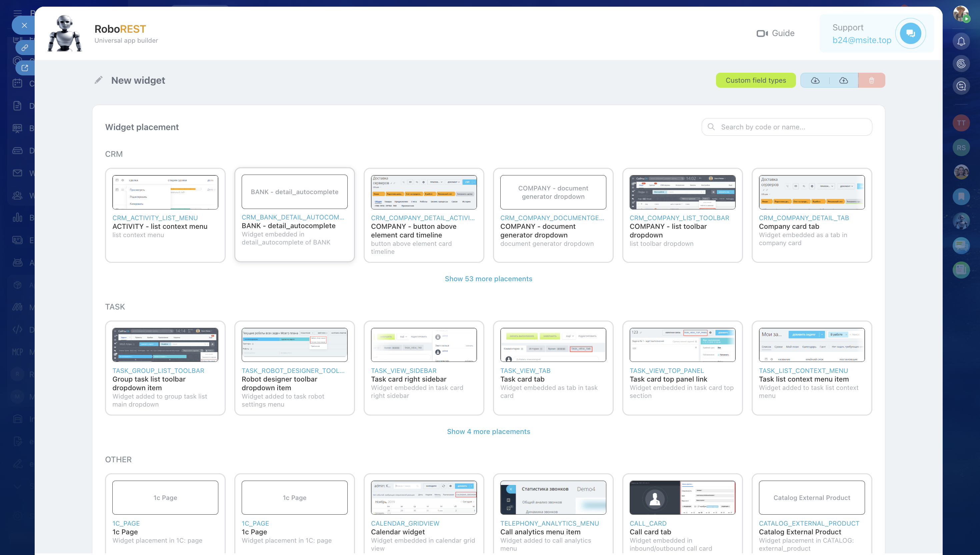Close the slider panel with X button
Image resolution: width=980 pixels, height=555 pixels.
click(24, 26)
